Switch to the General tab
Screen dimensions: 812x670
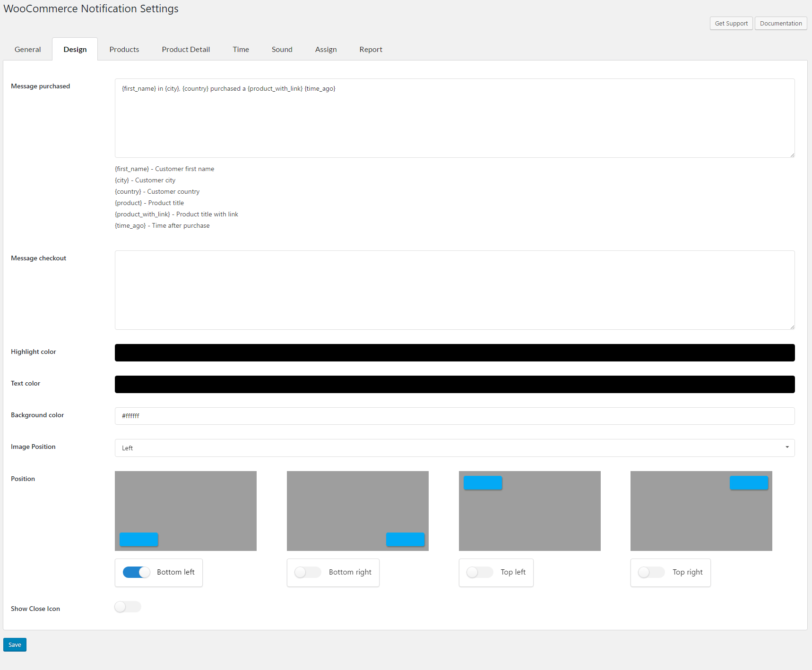coord(27,50)
